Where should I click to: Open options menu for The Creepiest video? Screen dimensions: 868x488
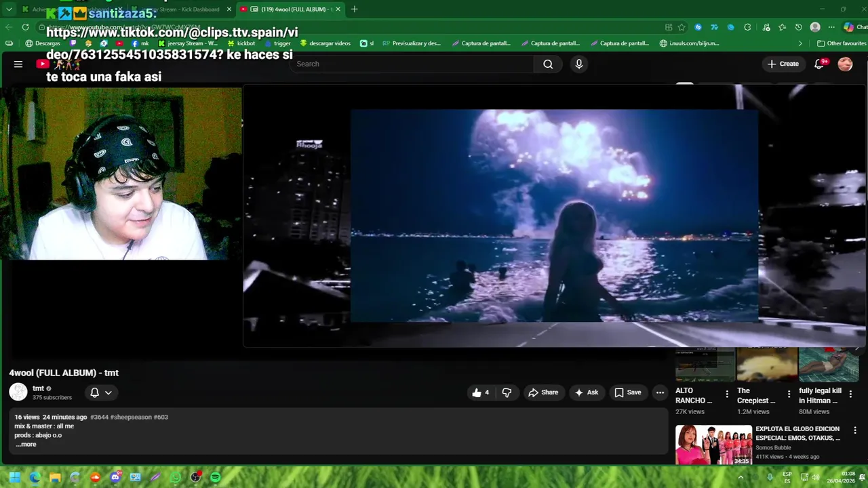[x=789, y=394]
